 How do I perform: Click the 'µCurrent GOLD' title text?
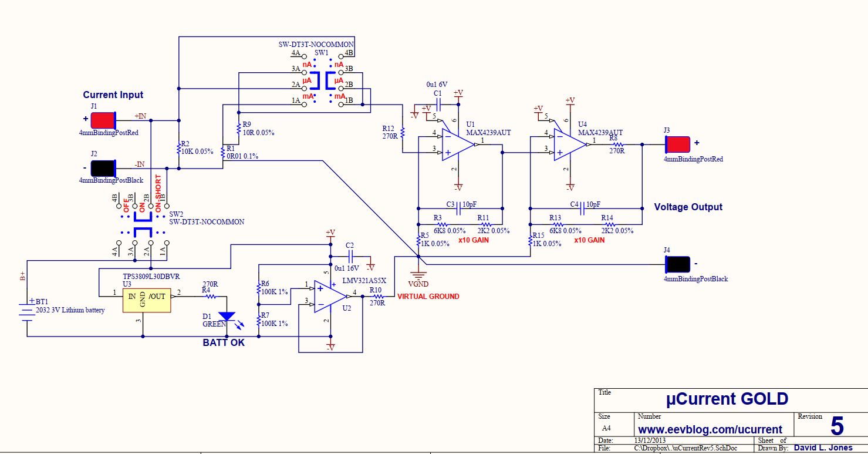[x=727, y=399]
